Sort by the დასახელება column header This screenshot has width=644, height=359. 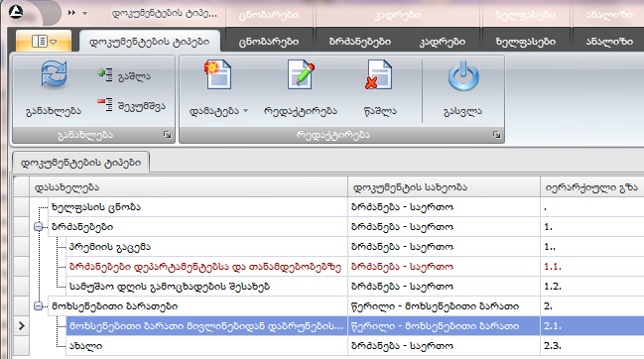[189, 187]
